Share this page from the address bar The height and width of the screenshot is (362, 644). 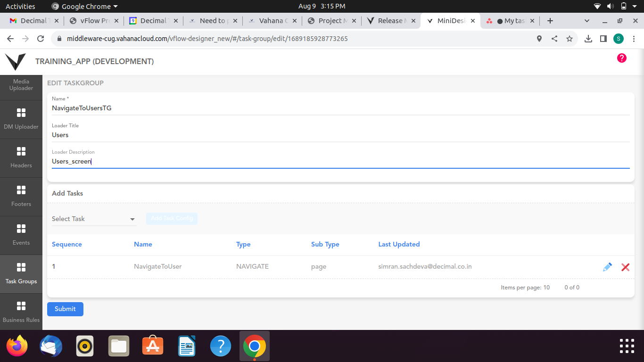point(554,39)
